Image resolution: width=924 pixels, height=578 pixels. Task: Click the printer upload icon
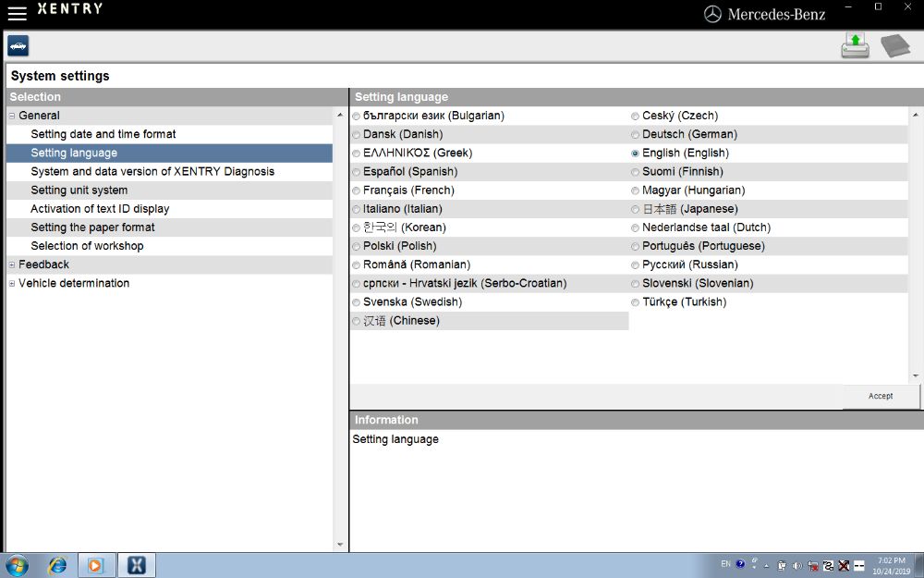click(855, 45)
